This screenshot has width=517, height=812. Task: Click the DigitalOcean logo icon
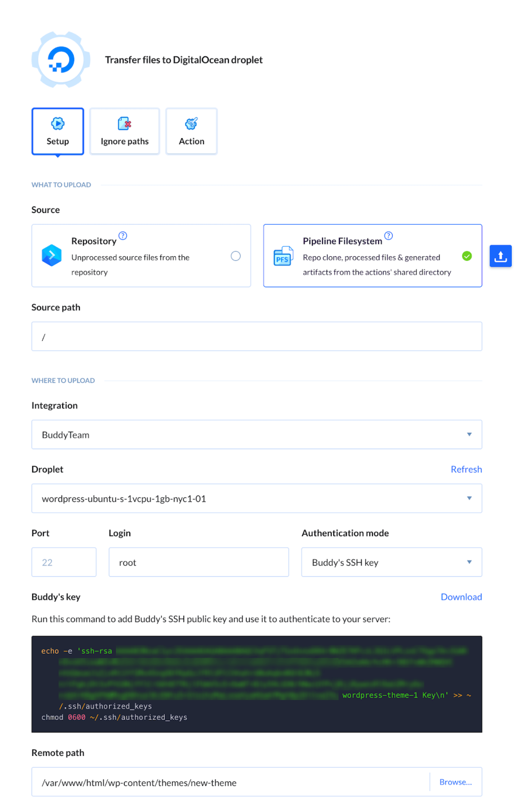[61, 60]
